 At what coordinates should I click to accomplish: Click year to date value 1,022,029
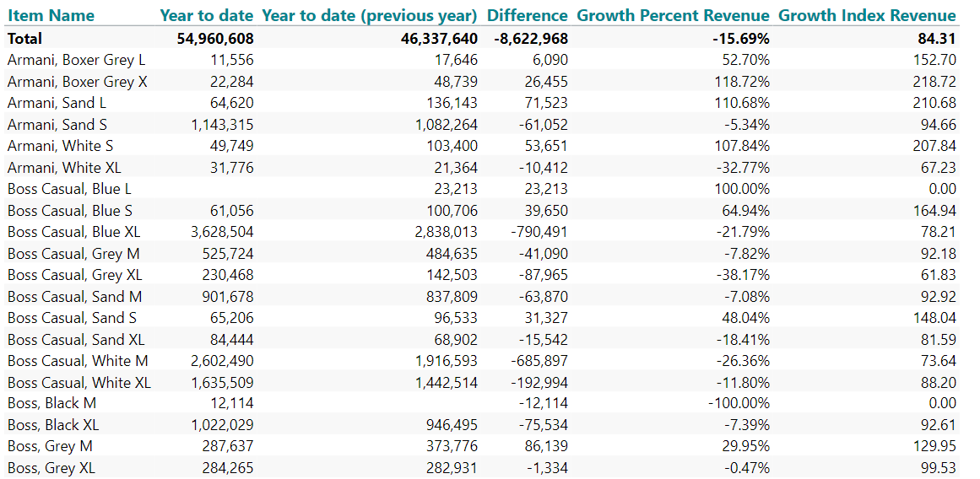point(223,425)
